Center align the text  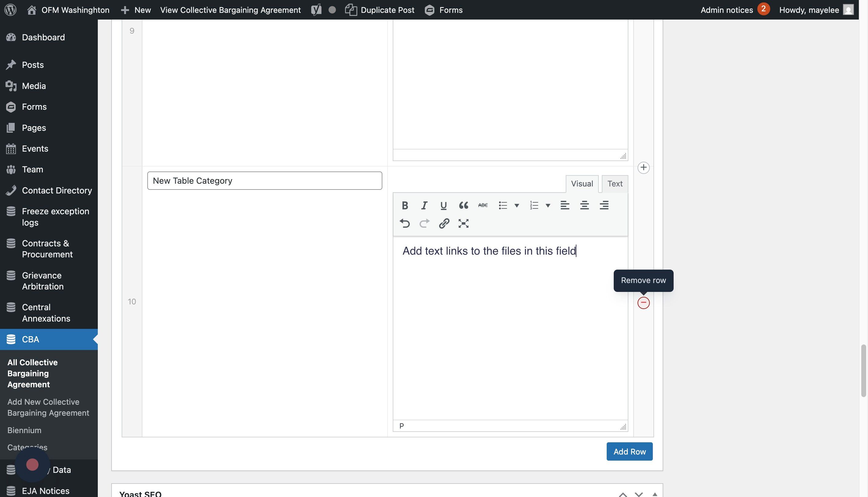point(584,205)
